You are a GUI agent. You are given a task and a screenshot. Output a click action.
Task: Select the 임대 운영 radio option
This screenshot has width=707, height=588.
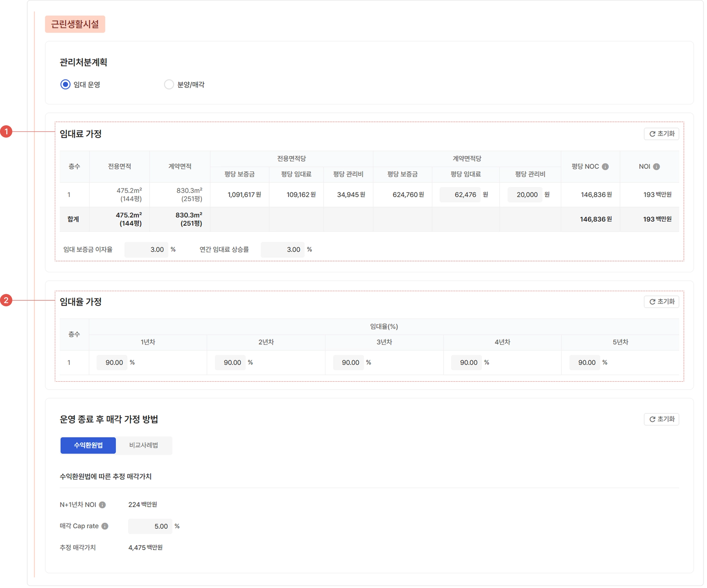(x=65, y=85)
